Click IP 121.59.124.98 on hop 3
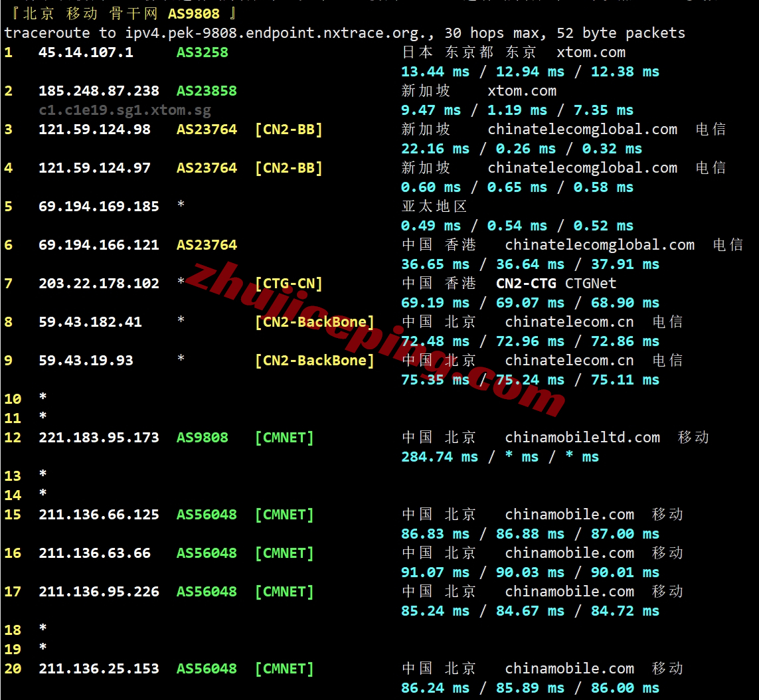This screenshot has width=759, height=700. coord(94,130)
